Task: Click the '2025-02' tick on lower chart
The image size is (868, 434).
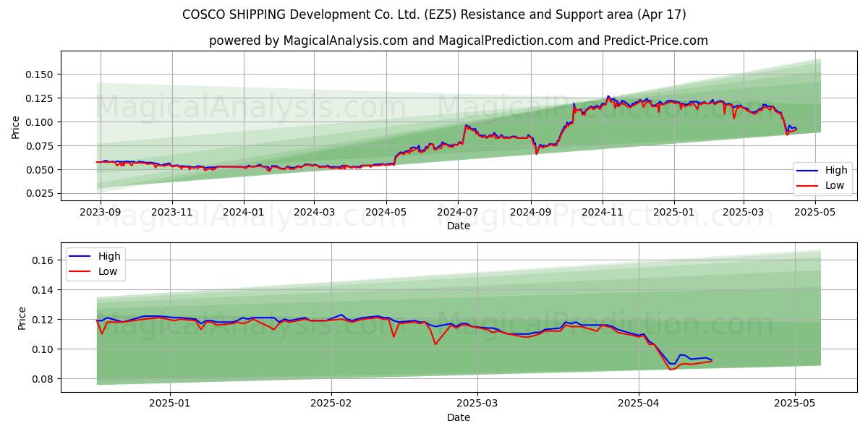Action: point(331,404)
